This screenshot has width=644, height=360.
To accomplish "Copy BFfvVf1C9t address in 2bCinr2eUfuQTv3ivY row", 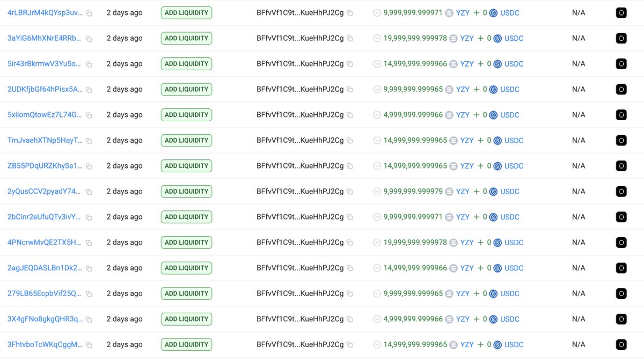I will 350,217.
